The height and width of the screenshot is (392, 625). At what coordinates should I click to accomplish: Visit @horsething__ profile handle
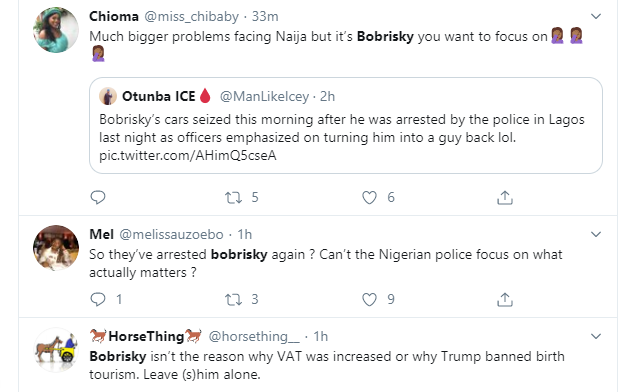point(254,337)
